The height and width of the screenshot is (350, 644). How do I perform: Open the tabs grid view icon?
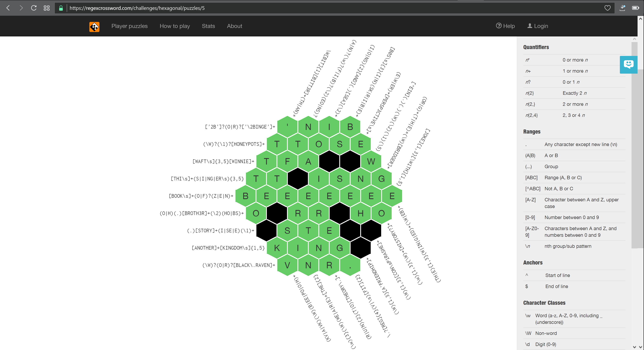(x=46, y=8)
